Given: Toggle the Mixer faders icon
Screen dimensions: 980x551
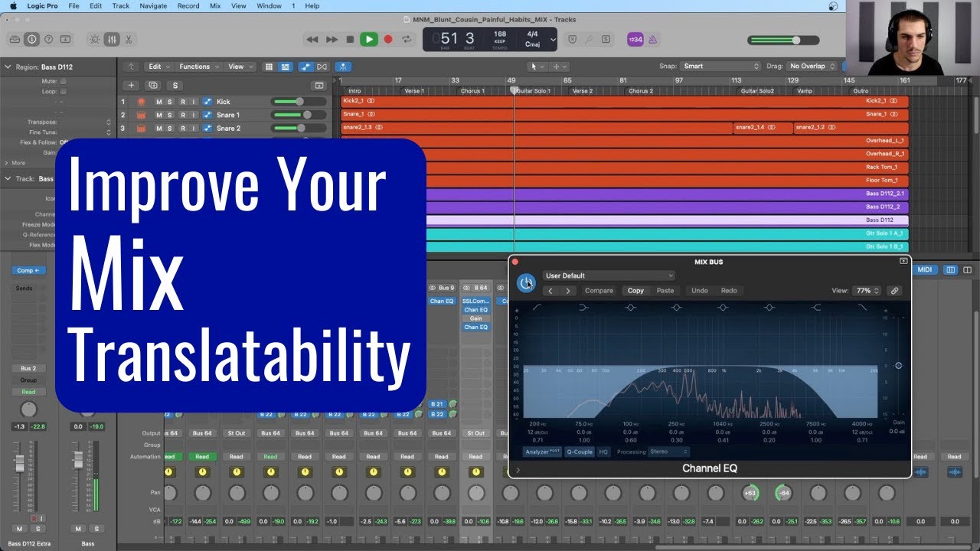Looking at the screenshot, I should tap(111, 39).
